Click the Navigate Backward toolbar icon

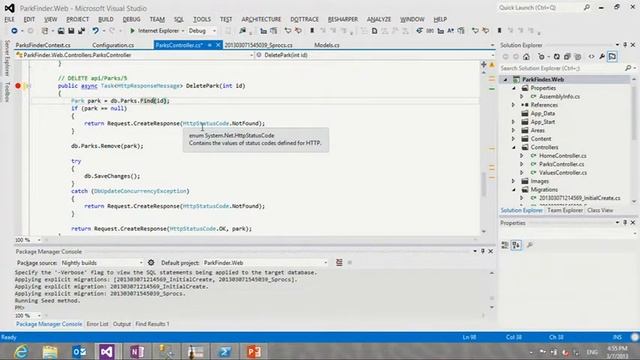(x=14, y=31)
